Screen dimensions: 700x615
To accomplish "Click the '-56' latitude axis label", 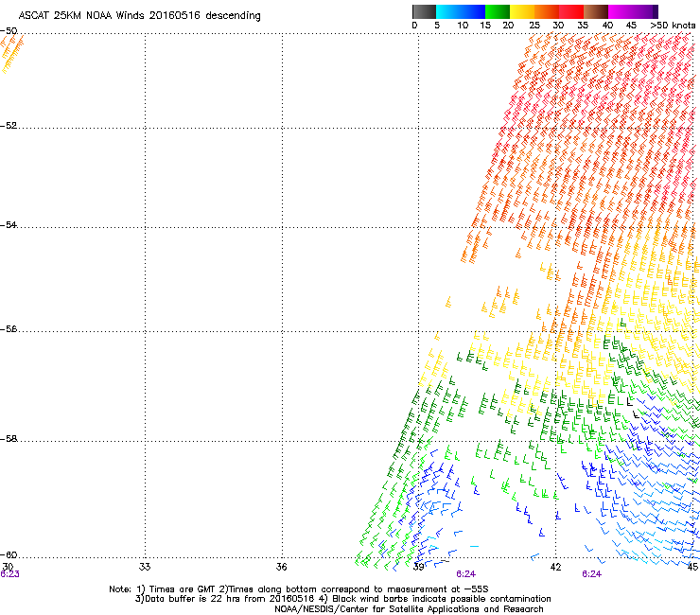I will [x=9, y=329].
